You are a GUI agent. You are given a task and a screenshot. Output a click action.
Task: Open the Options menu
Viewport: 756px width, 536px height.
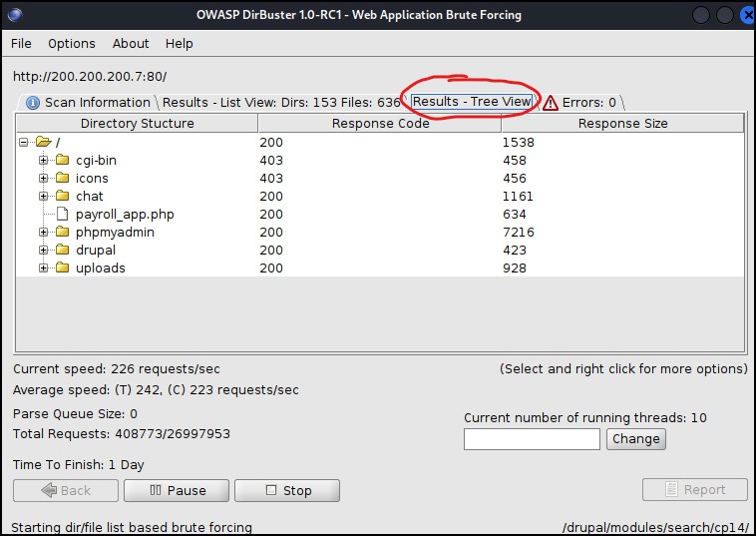point(72,44)
